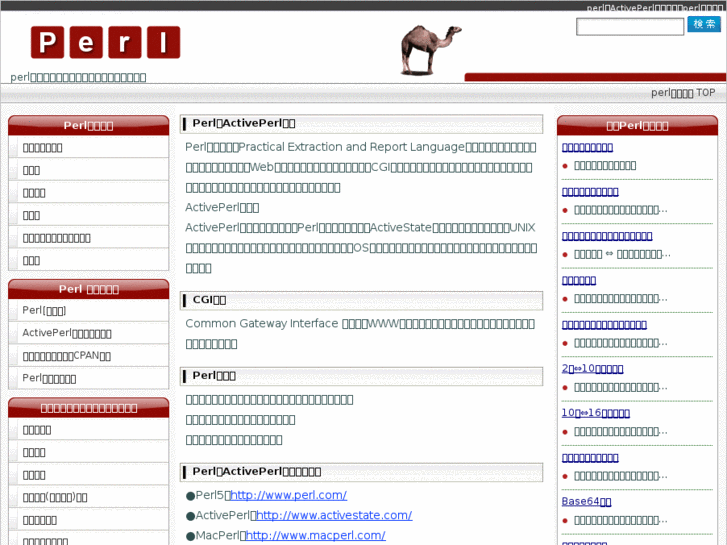727x545 pixels.
Task: Open the breadcrumb link ending in TOP
Action: tap(683, 93)
